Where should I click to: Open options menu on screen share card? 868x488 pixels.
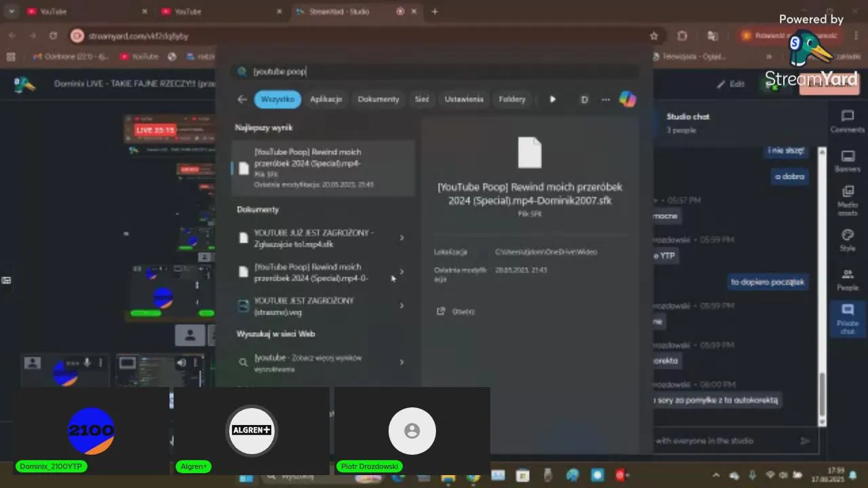pyautogui.click(x=195, y=363)
